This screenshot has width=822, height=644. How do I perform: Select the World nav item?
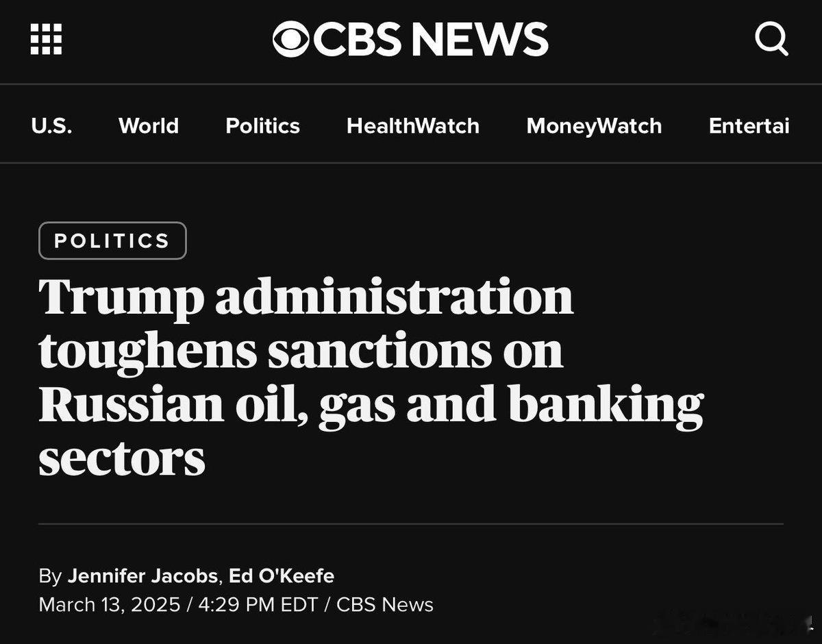(x=149, y=125)
